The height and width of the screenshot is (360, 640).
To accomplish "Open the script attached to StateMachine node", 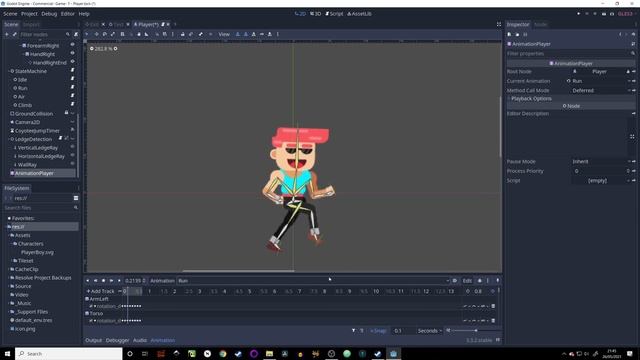I will pos(72,71).
